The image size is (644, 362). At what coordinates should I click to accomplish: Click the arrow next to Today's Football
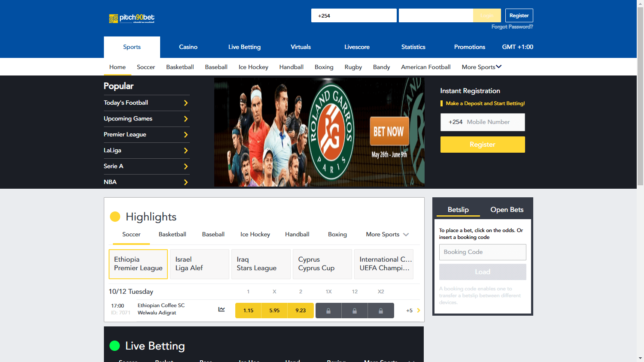pyautogui.click(x=186, y=103)
